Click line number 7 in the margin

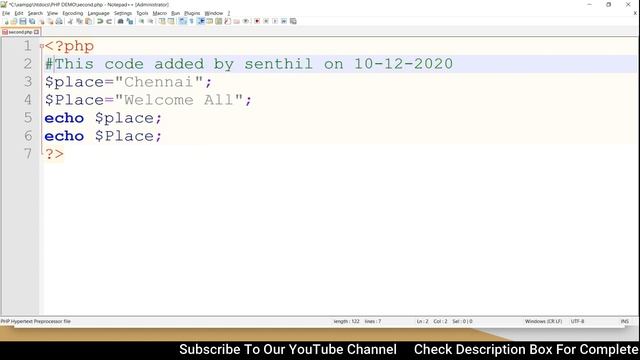[27, 154]
